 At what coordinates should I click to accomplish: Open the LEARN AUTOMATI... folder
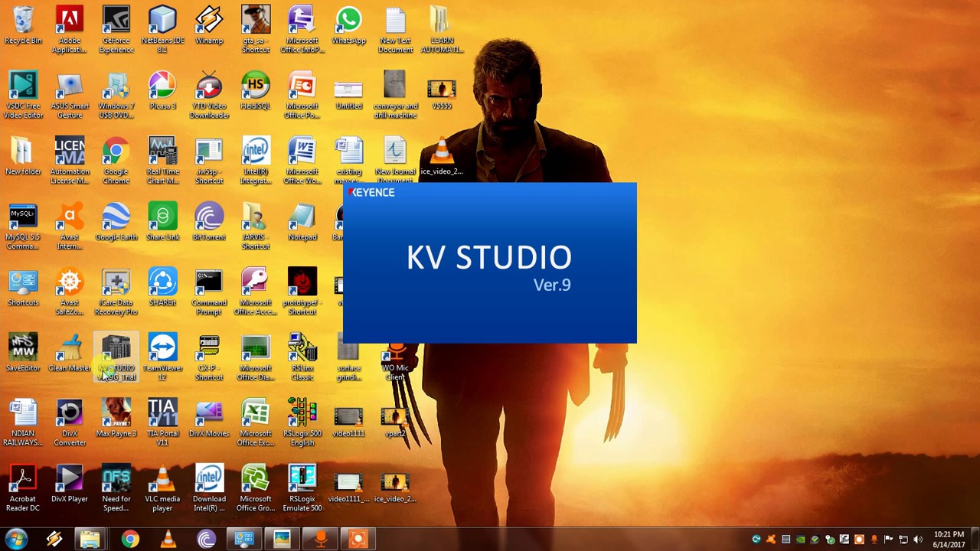[442, 31]
